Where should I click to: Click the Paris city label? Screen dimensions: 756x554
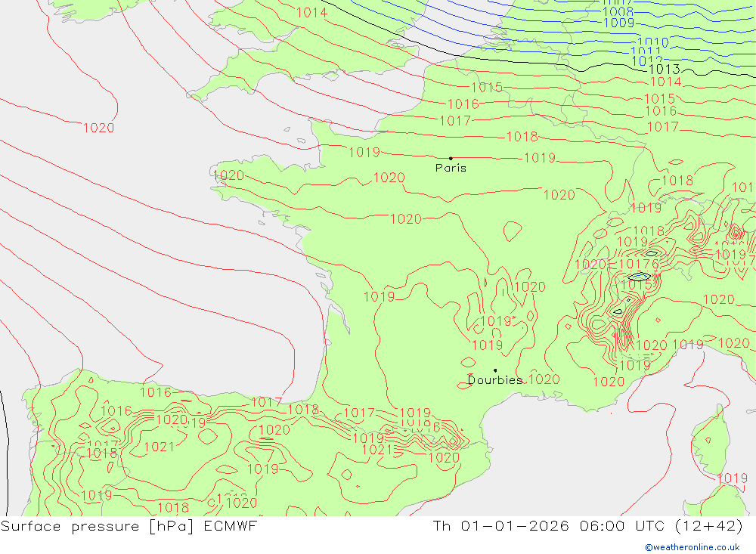(x=451, y=168)
